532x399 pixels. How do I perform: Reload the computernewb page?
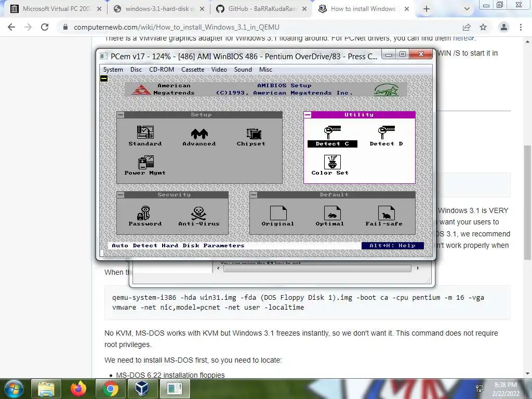tap(45, 27)
